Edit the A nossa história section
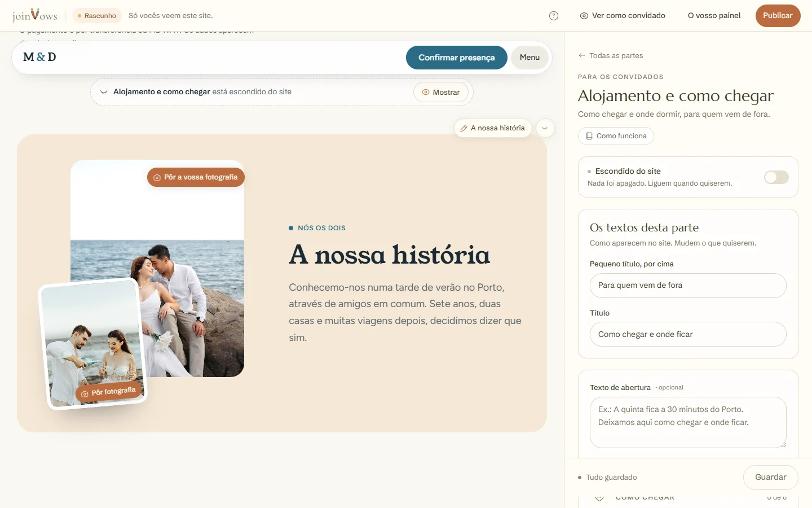Viewport: 812px width, 508px height. 493,128
